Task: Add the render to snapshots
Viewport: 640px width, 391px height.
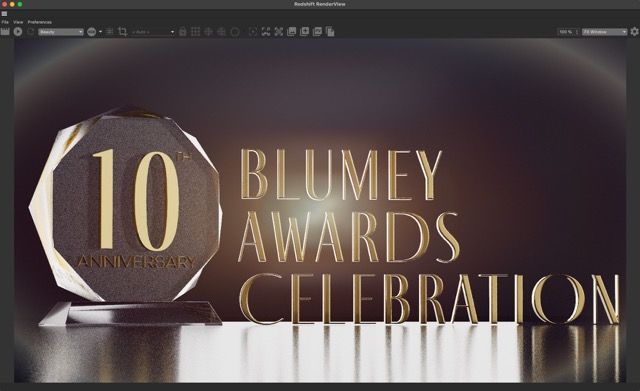Action: [x=304, y=31]
